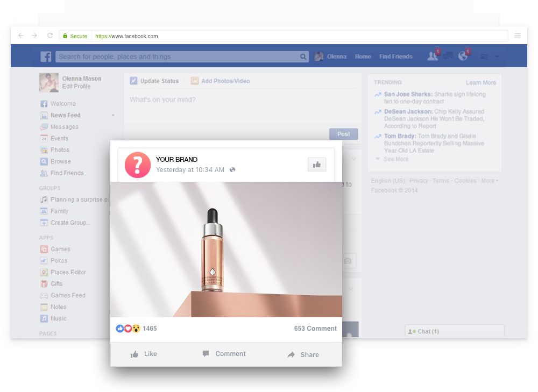Click Terms footer link
The width and height of the screenshot is (538, 392).
click(x=441, y=181)
